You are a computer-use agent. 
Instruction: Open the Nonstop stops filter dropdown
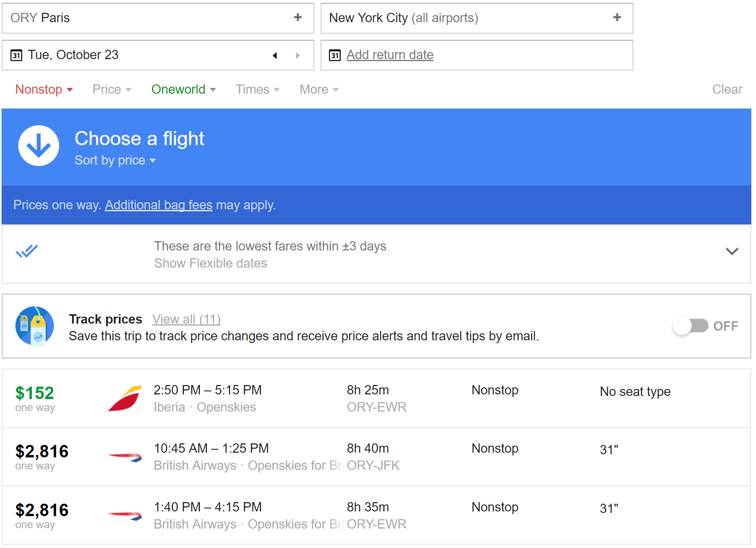(x=44, y=89)
